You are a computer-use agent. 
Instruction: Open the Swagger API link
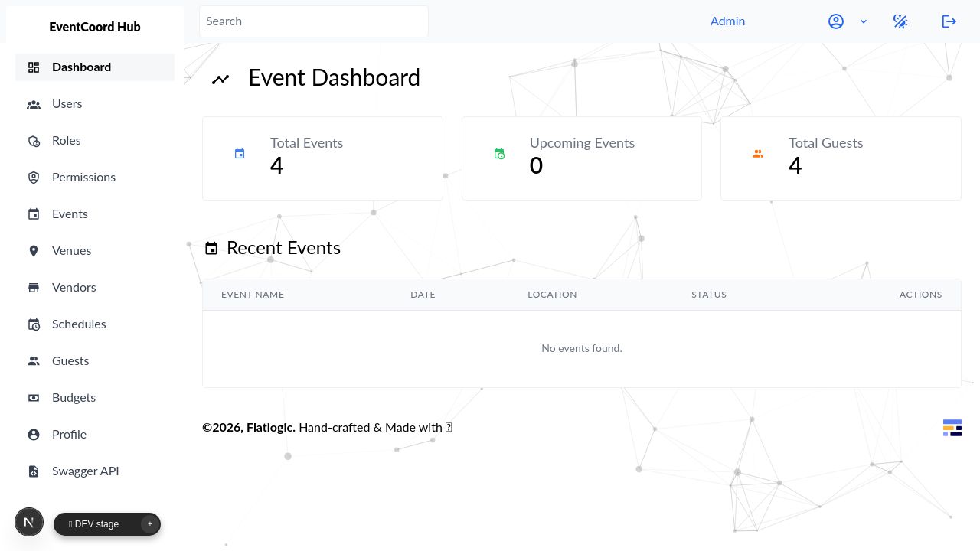[x=85, y=471]
